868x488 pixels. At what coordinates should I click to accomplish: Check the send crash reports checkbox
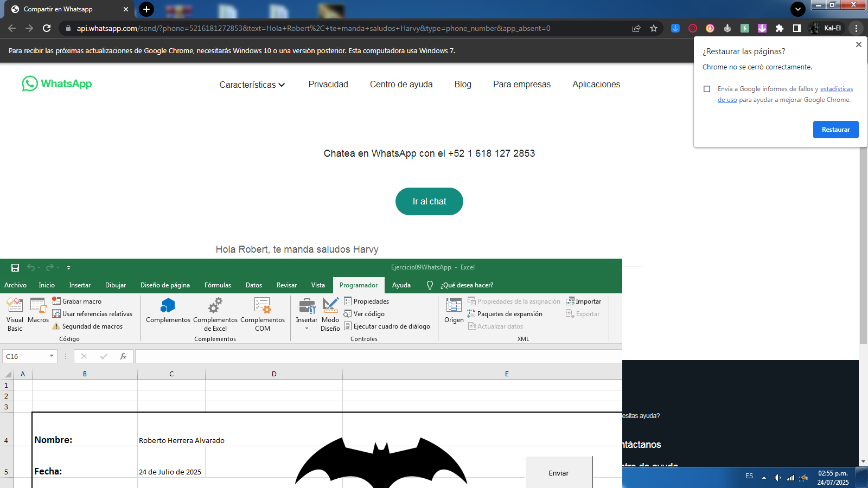click(707, 89)
